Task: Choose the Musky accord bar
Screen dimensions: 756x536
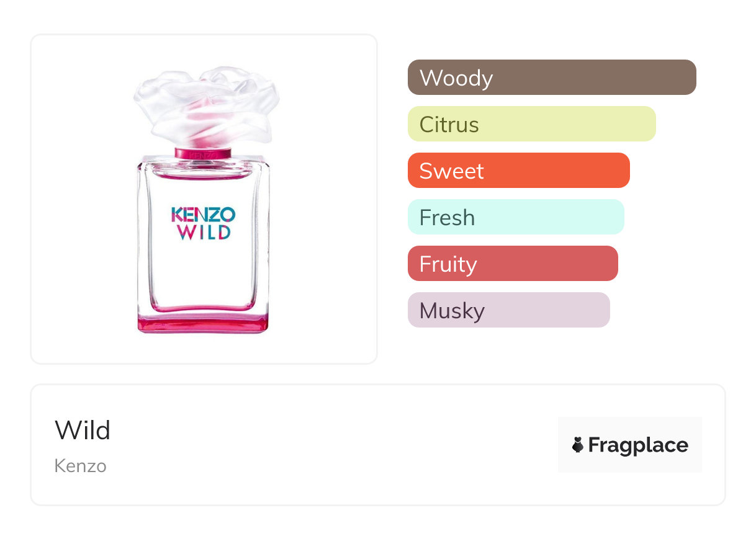Action: click(x=508, y=310)
